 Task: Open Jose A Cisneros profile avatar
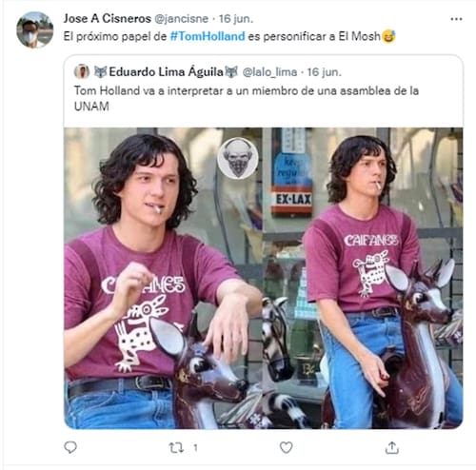click(35, 29)
